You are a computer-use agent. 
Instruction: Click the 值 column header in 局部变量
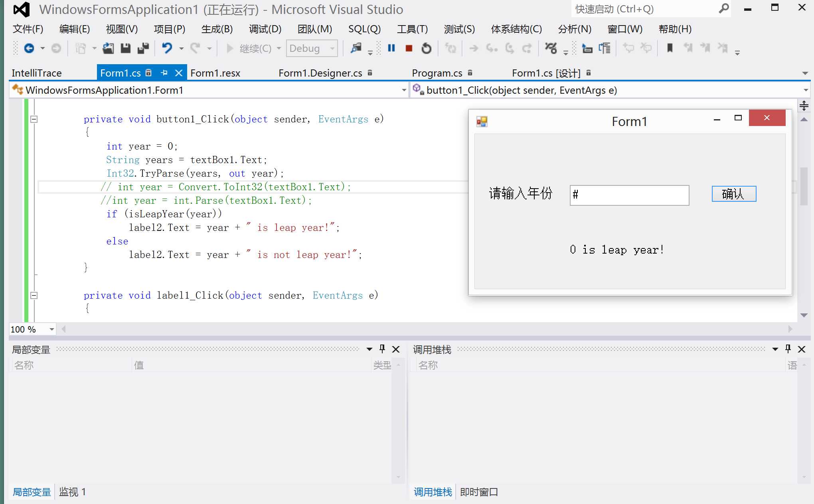[251, 365]
